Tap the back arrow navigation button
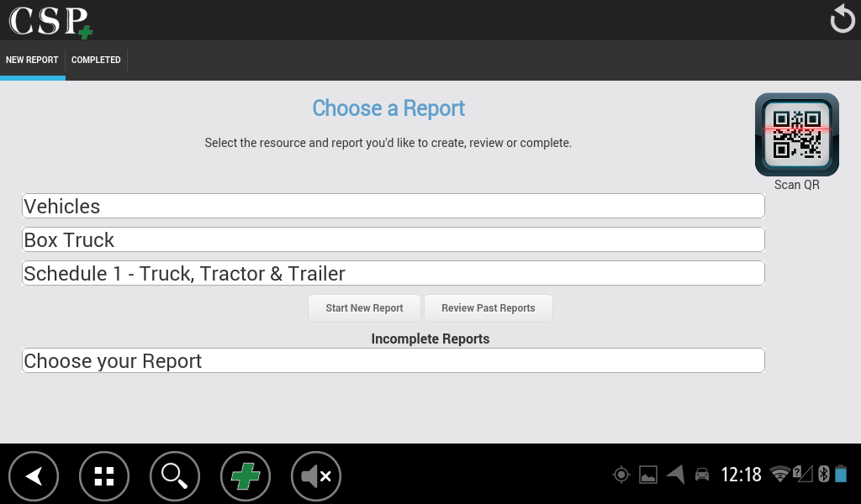This screenshot has height=504, width=861. tap(34, 476)
